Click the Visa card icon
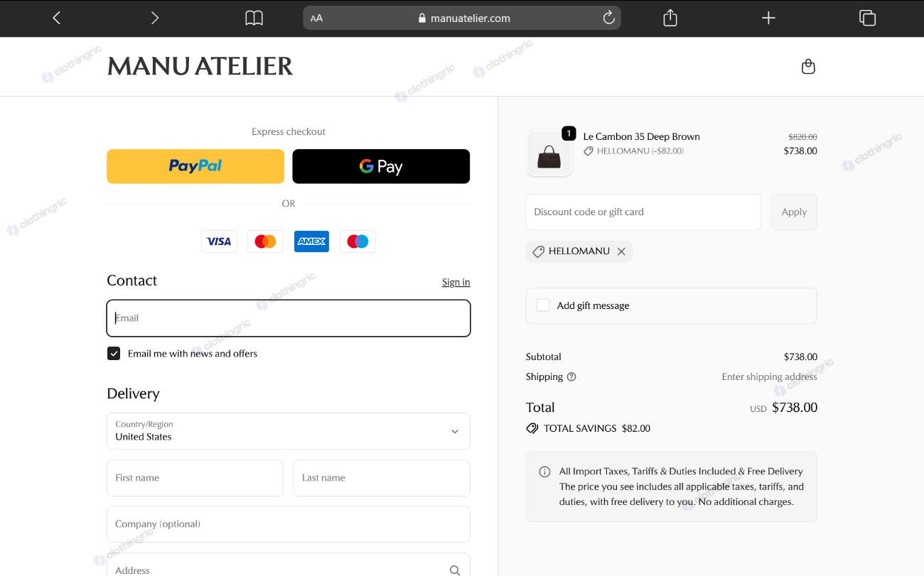 coord(219,241)
